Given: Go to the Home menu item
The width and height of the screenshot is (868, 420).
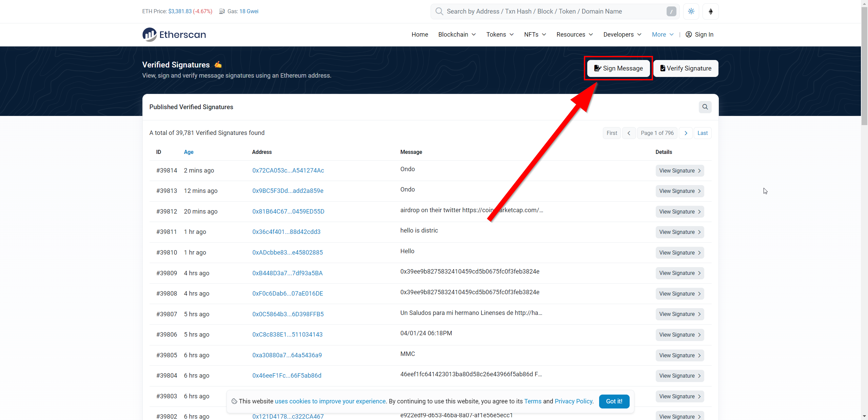Looking at the screenshot, I should [420, 35].
